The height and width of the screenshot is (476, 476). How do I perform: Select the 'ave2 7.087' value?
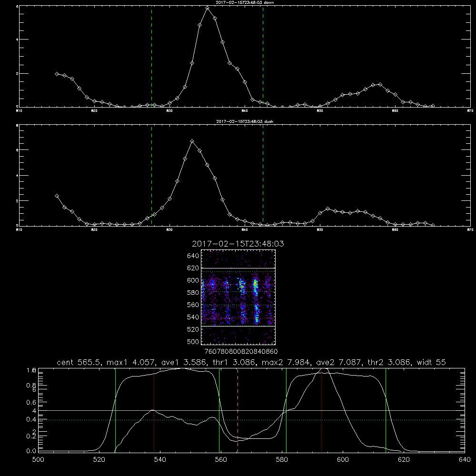(338, 362)
